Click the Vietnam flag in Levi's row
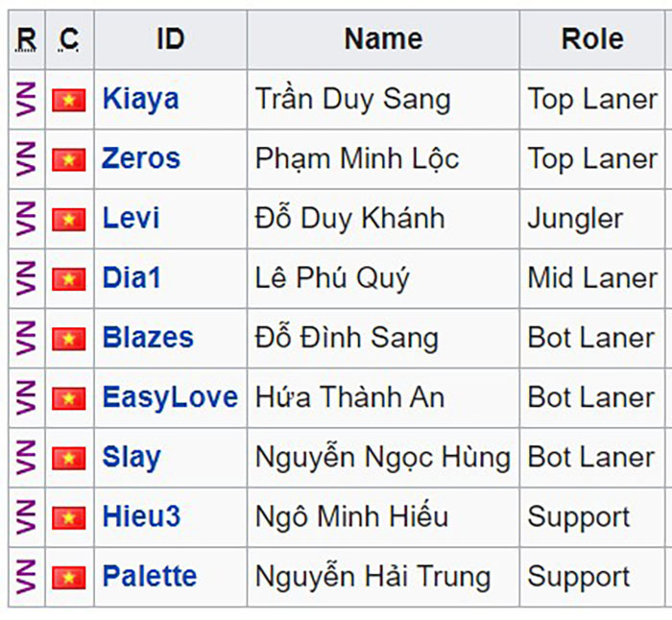The image size is (672, 620). point(68,220)
